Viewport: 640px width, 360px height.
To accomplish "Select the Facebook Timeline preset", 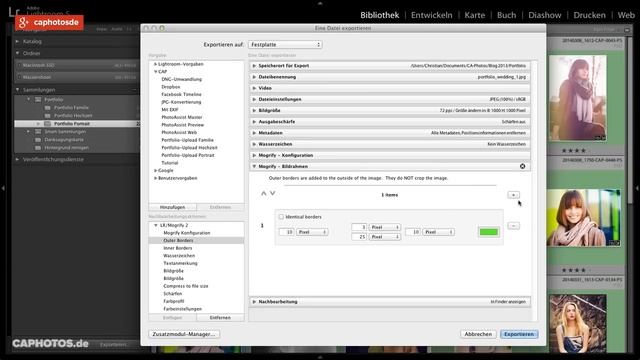I will (181, 94).
